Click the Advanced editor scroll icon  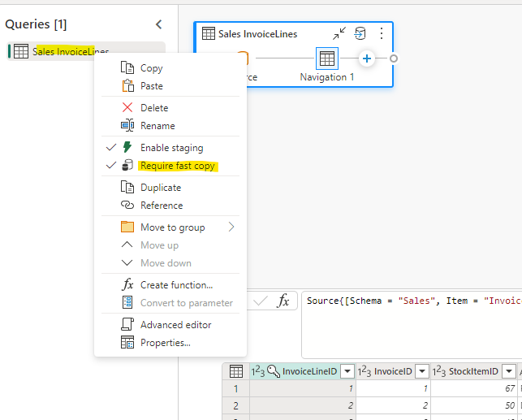point(127,324)
